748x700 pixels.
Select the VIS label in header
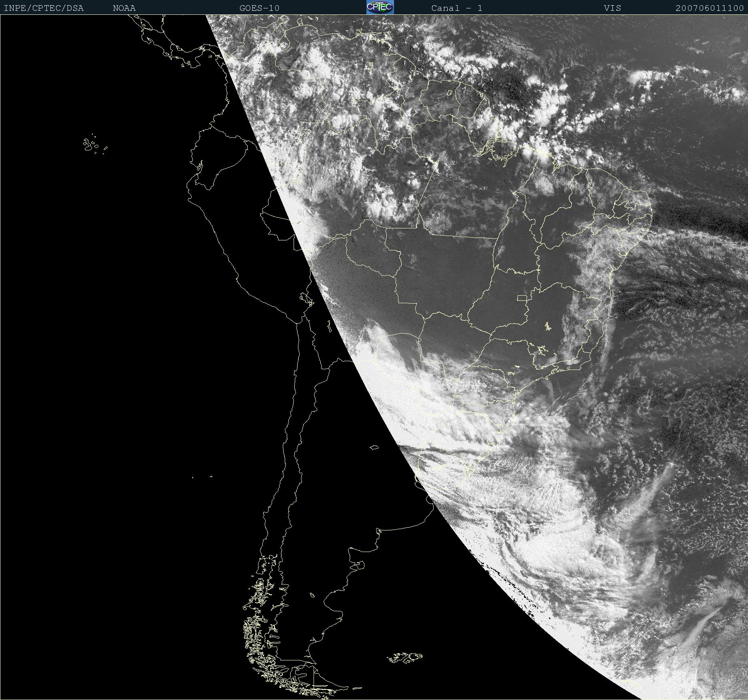612,8
